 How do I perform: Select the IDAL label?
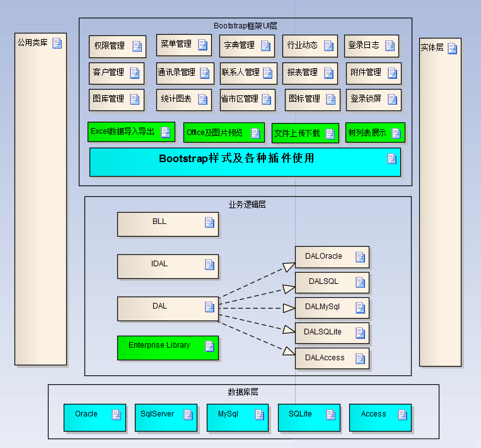[x=159, y=264]
